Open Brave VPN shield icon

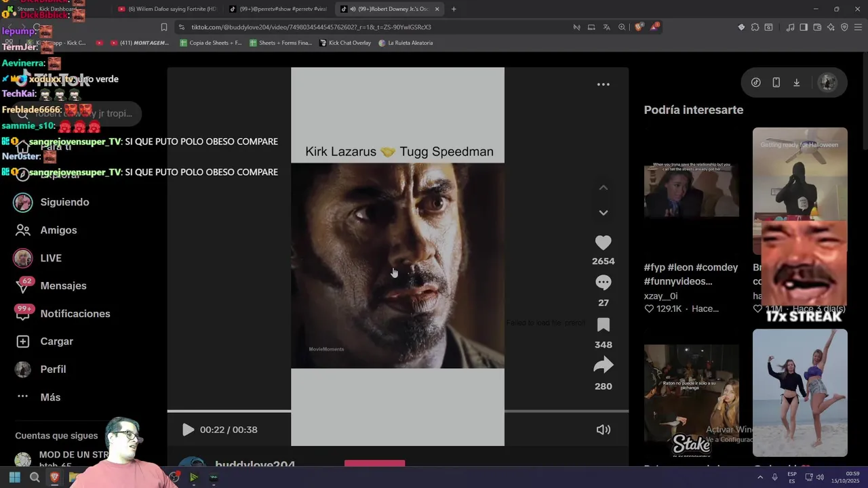tap(844, 27)
